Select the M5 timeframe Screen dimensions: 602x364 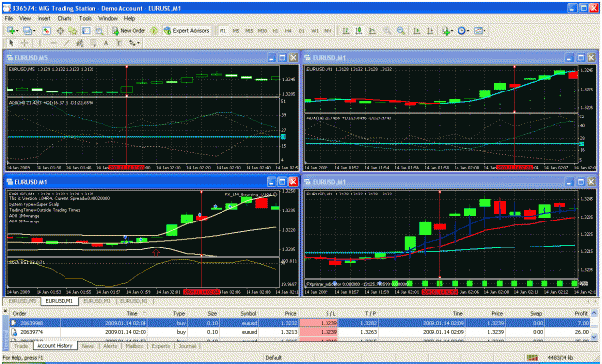coord(236,31)
